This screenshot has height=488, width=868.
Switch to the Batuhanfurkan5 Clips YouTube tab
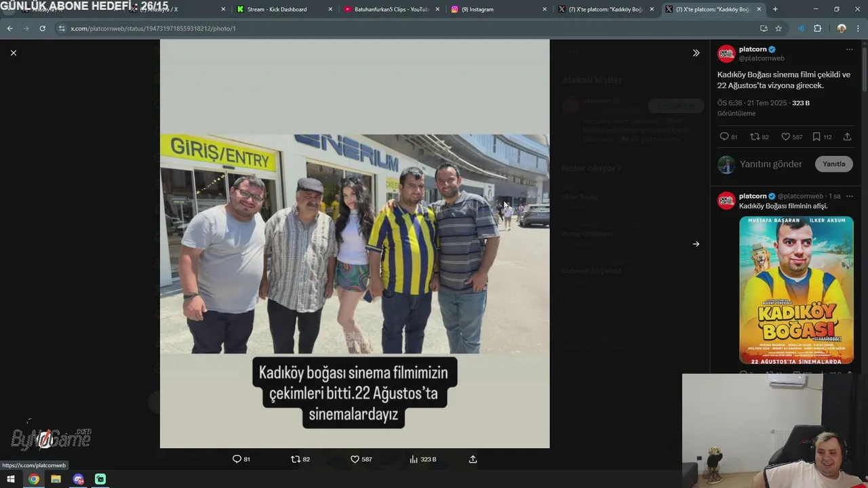pyautogui.click(x=391, y=9)
